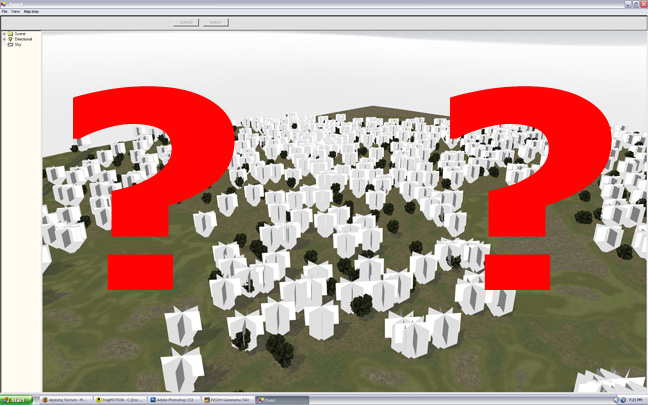This screenshot has width=648, height=405.
Task: Click the button1 button
Action: (216, 22)
